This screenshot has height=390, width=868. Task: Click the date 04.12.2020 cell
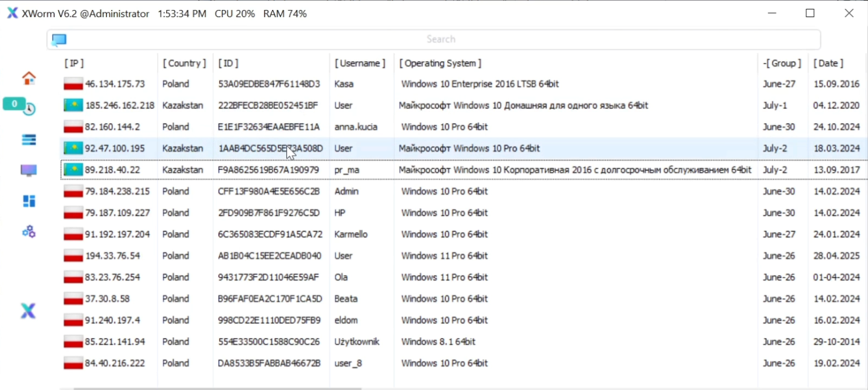[x=836, y=106]
